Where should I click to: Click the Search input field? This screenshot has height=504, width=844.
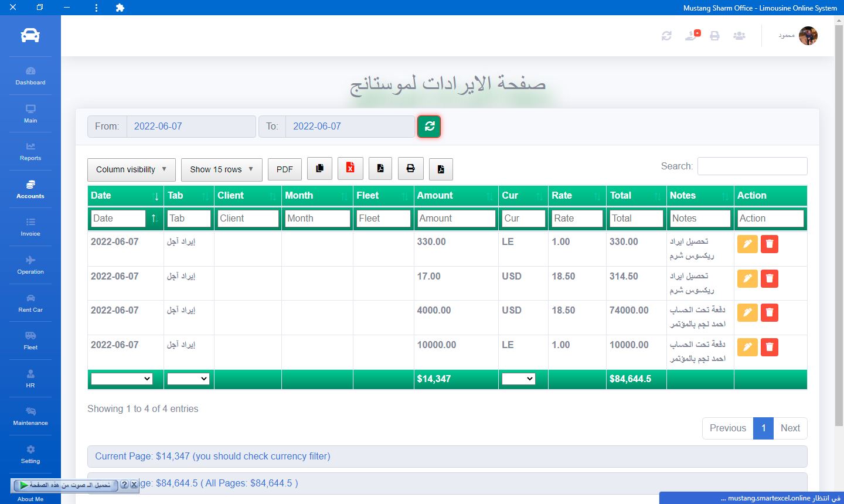click(x=752, y=166)
